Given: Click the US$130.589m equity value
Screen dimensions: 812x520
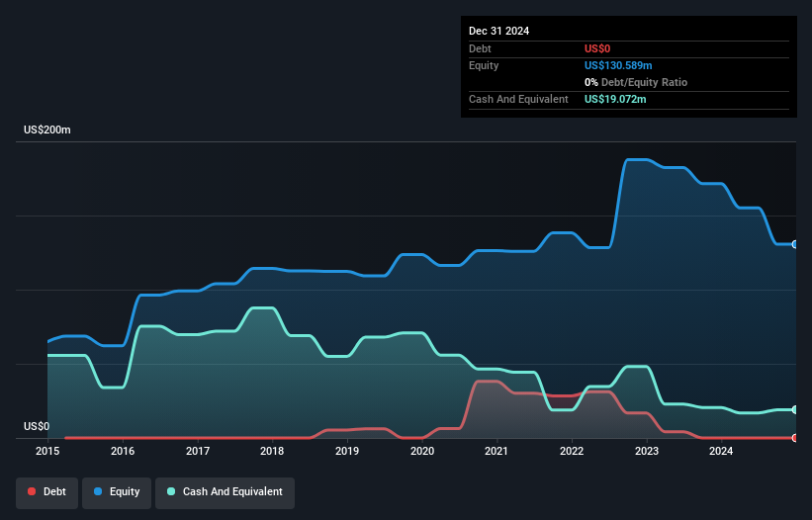Looking at the screenshot, I should 618,65.
